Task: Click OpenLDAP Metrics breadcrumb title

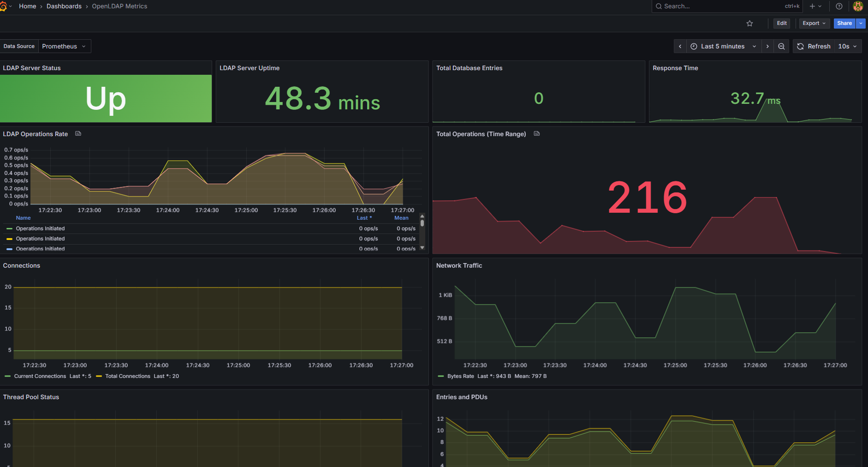Action: pos(119,6)
